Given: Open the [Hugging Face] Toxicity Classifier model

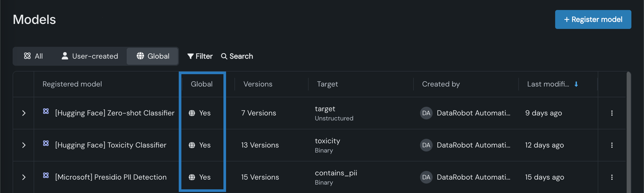Looking at the screenshot, I should pos(111,145).
